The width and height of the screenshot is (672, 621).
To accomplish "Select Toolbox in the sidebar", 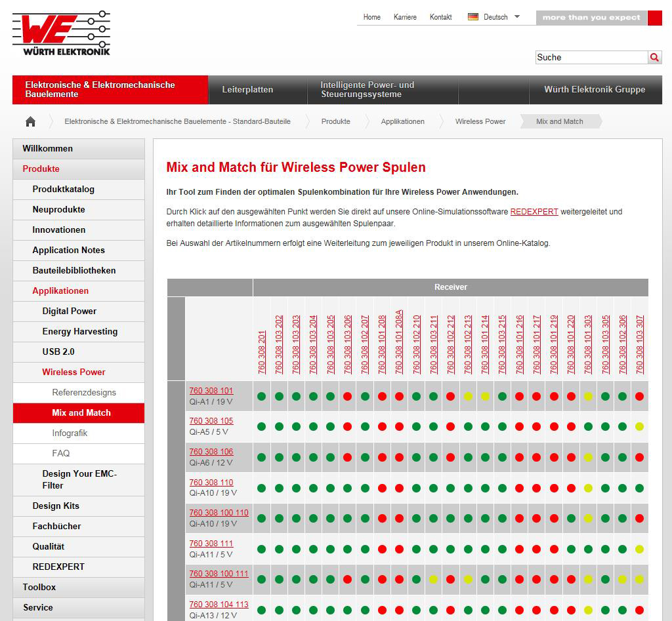I will 79,587.
